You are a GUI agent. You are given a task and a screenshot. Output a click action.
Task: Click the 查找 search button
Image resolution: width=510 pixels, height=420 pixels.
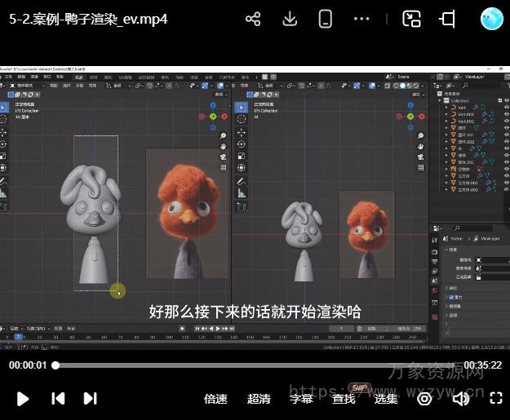(344, 399)
